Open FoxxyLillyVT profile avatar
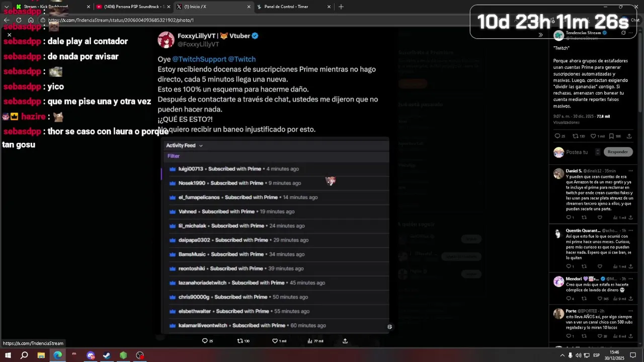Screen dimensions: 644x362 click(166, 40)
